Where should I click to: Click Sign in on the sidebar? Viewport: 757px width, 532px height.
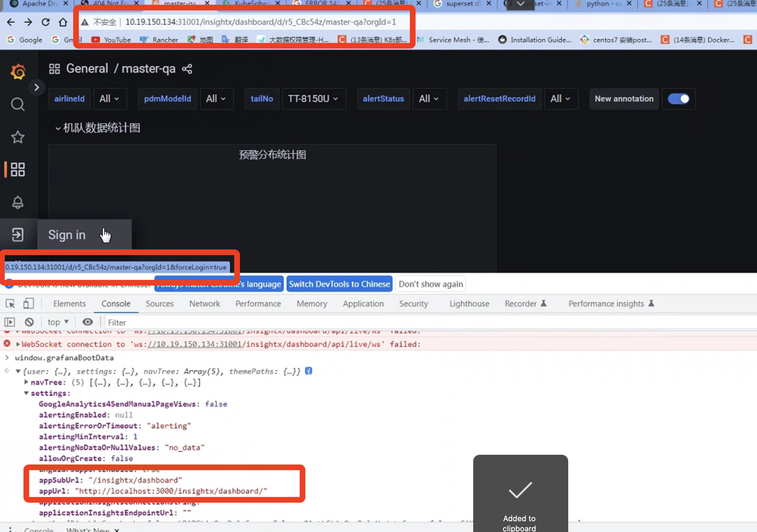66,235
